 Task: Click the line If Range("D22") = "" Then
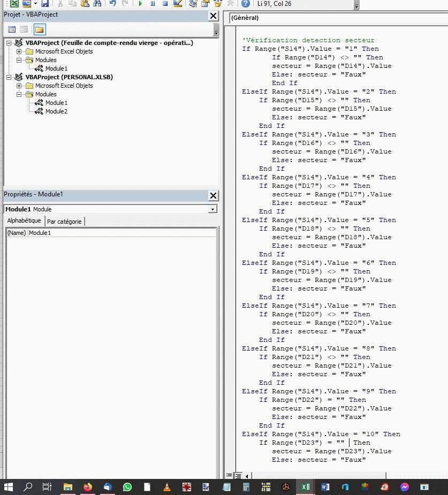313,400
